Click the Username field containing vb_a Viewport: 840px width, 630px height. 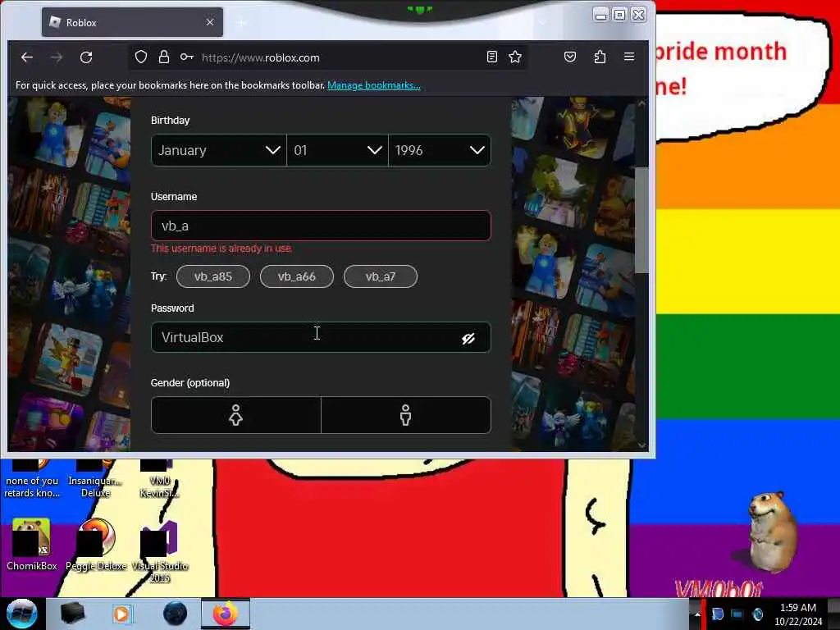click(x=321, y=226)
